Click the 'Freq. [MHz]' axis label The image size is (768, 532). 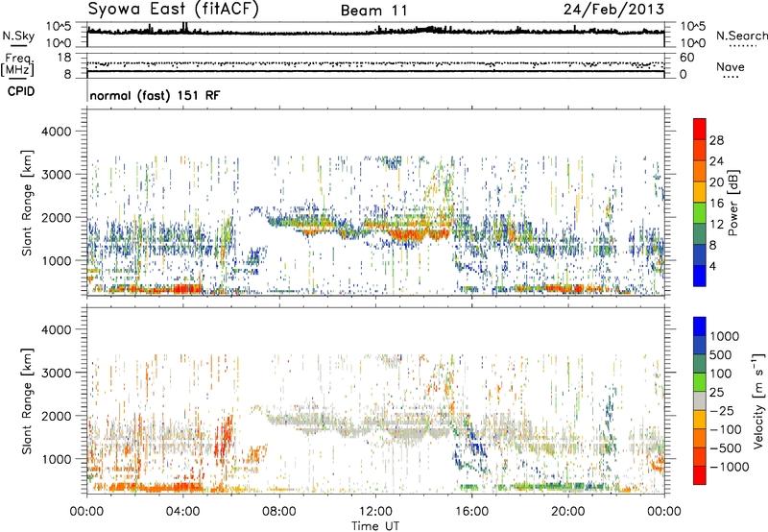point(17,64)
